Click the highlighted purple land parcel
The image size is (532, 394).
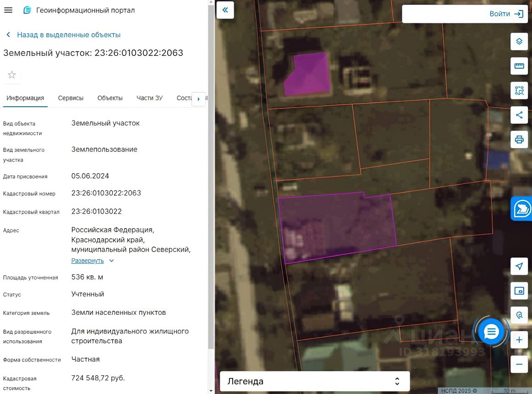(338, 227)
